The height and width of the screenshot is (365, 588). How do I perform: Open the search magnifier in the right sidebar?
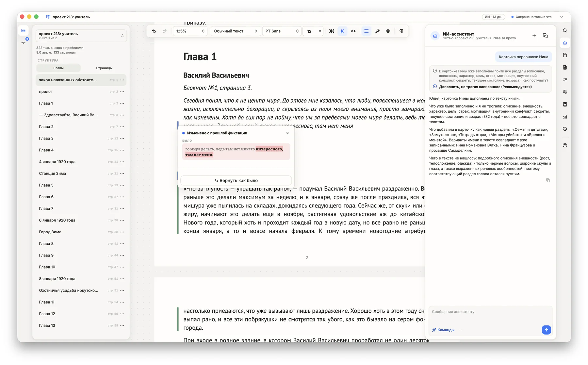click(565, 30)
